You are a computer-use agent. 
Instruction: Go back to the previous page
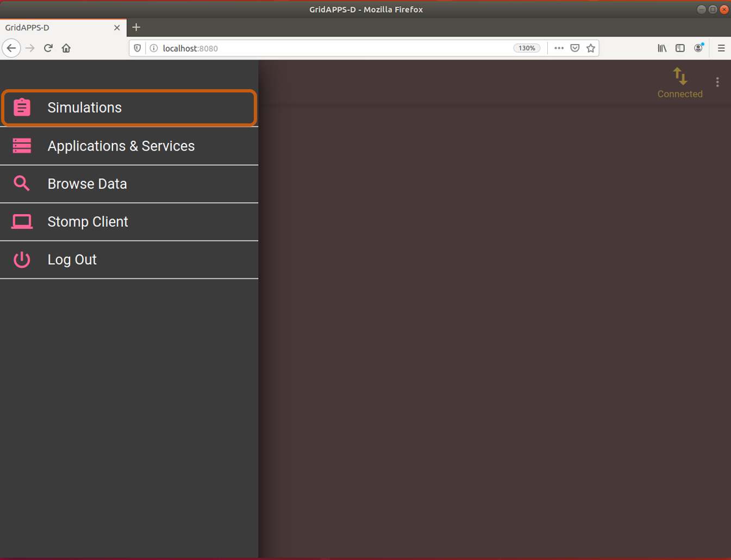click(x=11, y=48)
